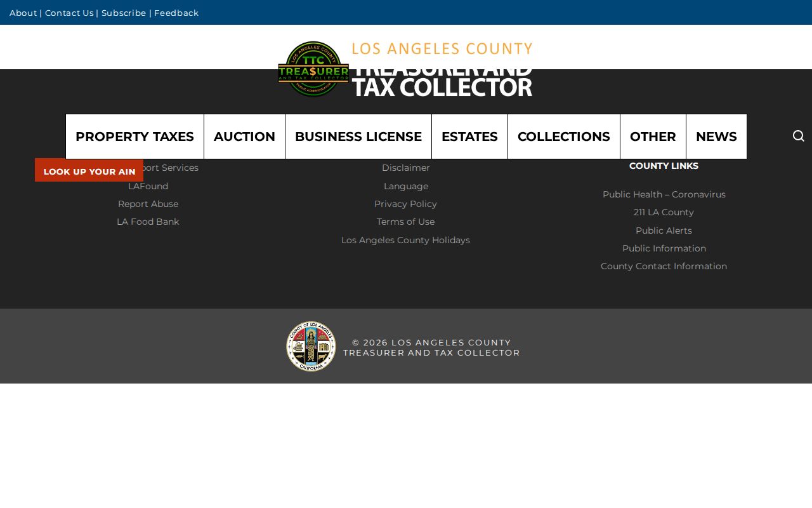Open the Disclaimer page

pos(406,168)
